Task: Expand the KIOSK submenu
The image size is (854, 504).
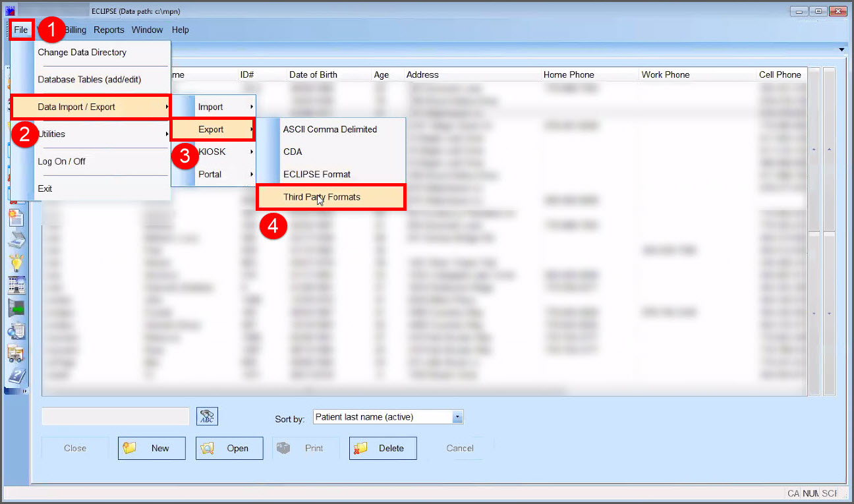Action: click(x=213, y=152)
